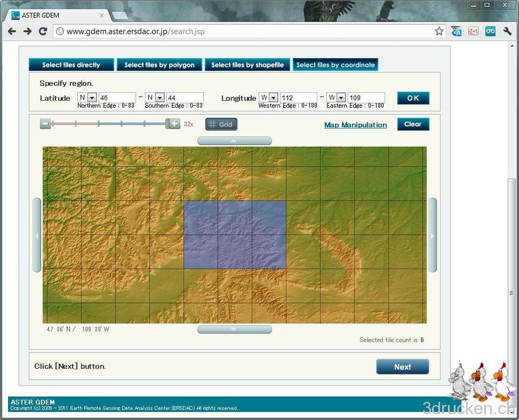Image resolution: width=519 pixels, height=420 pixels.
Task: Click the zoom slider handle at 32x
Action: (x=167, y=124)
